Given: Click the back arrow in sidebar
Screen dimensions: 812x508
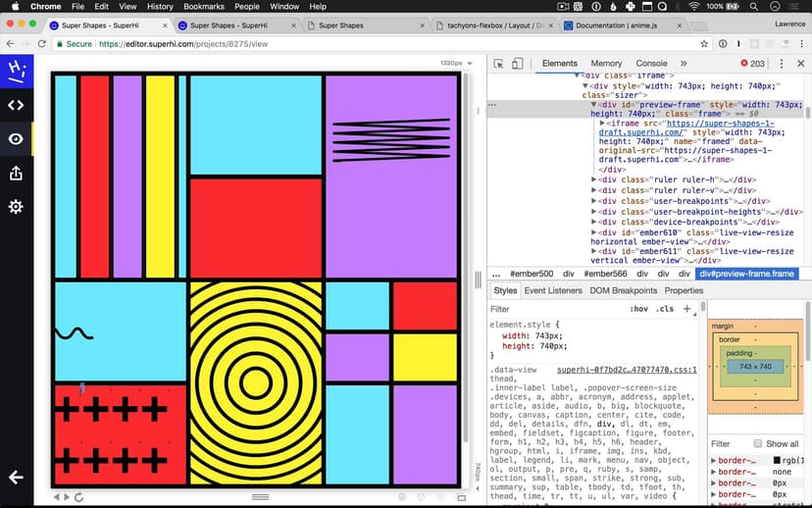Looking at the screenshot, I should [16, 478].
